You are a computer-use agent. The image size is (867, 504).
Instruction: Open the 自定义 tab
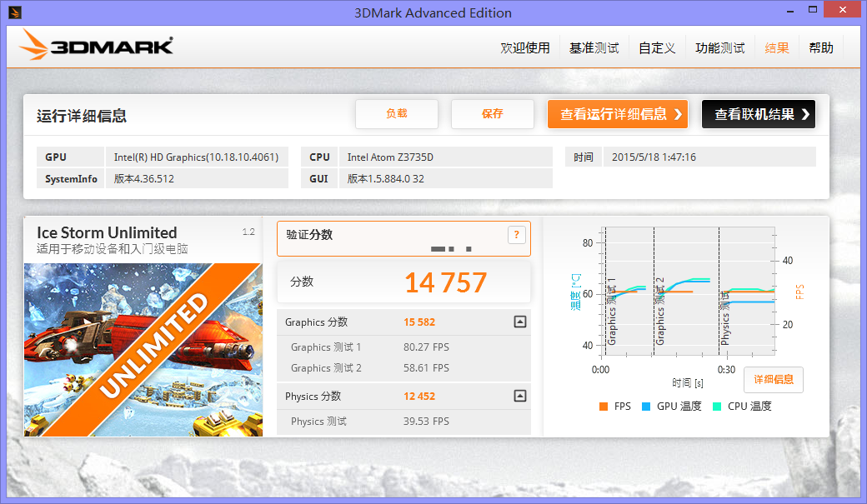[x=657, y=48]
